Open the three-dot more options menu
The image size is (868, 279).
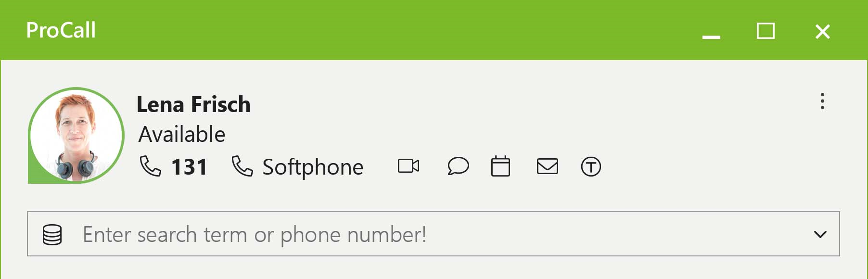tap(822, 101)
